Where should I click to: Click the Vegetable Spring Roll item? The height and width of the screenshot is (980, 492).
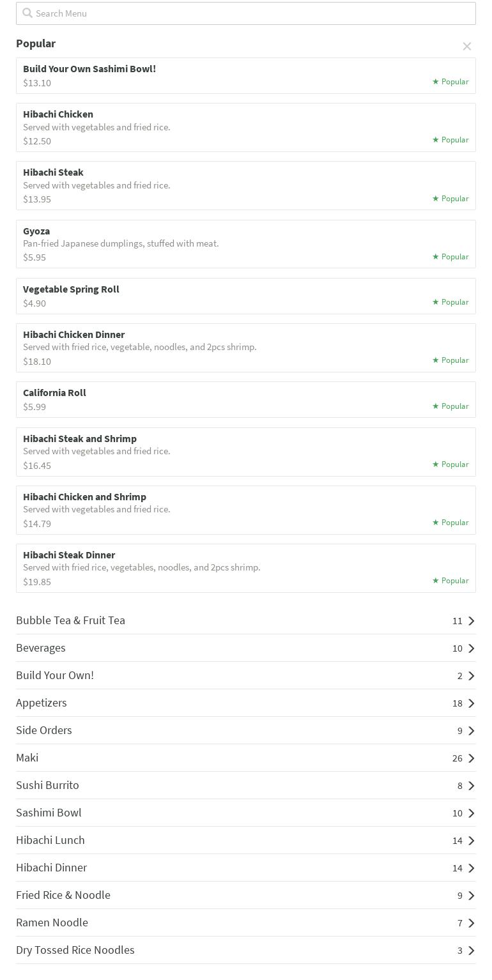click(x=71, y=289)
